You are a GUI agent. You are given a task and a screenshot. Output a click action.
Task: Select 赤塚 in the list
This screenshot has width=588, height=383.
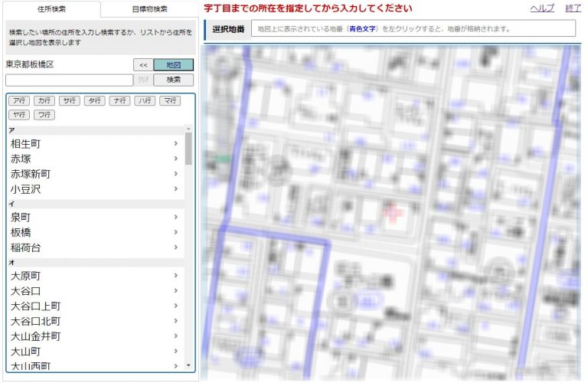click(x=96, y=159)
